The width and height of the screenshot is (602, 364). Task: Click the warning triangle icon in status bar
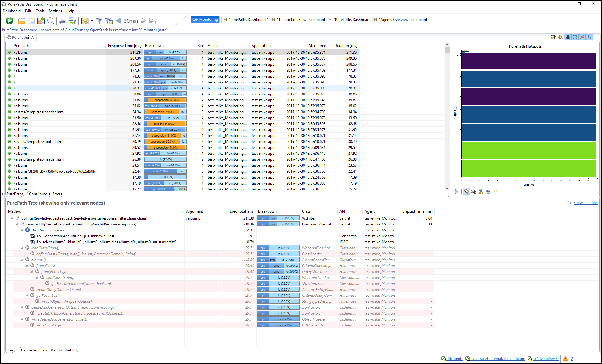(565, 359)
